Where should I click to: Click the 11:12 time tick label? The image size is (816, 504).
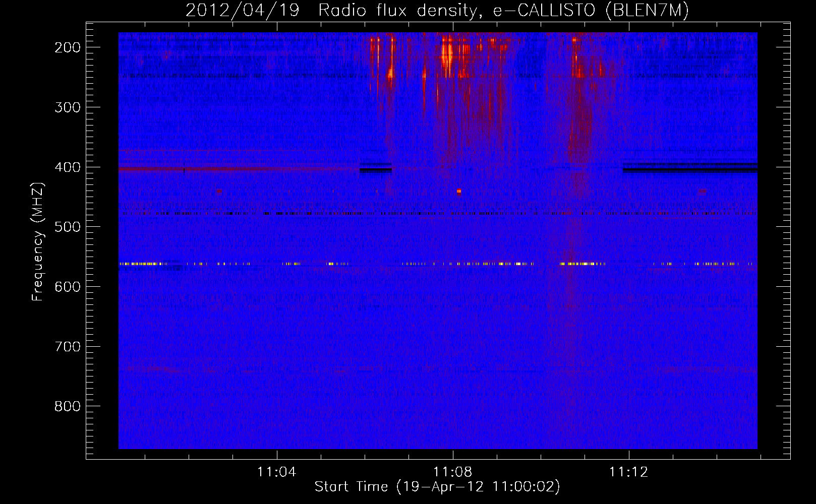pos(628,472)
